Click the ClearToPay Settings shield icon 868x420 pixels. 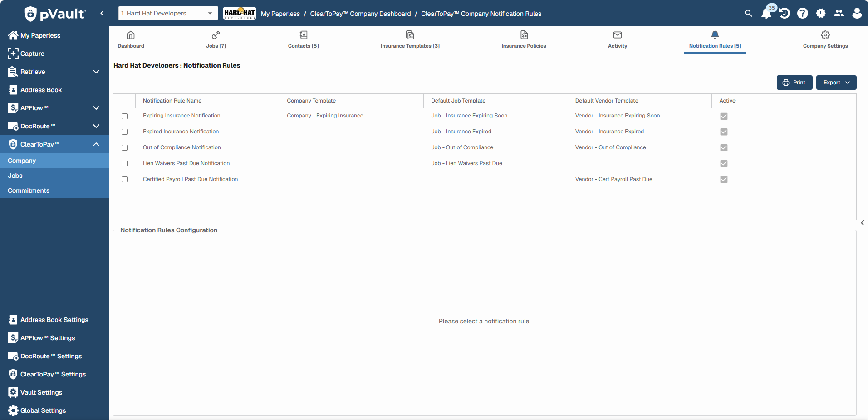pyautogui.click(x=13, y=374)
